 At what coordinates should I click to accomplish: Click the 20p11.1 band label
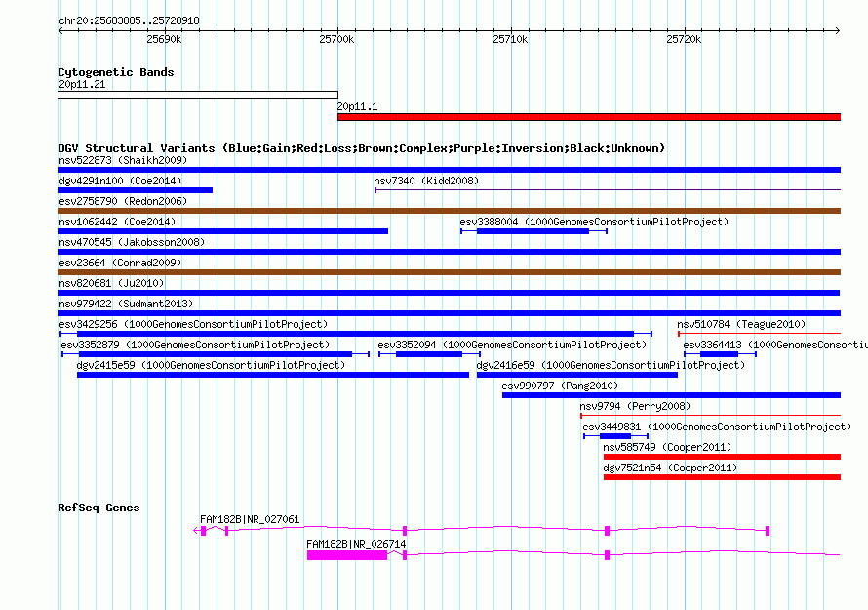357,106
